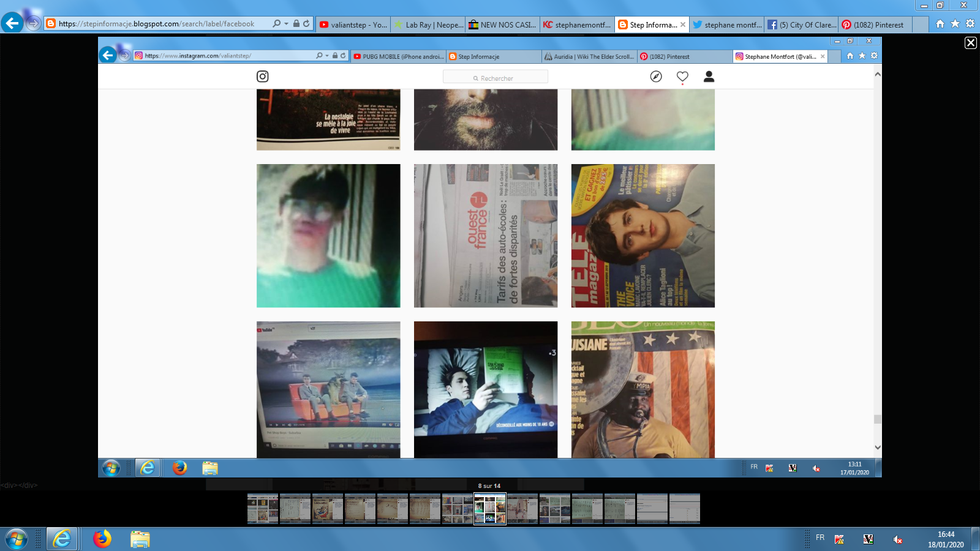This screenshot has height=551, width=980.
Task: Open the ninth thumbnail, right after the highlighted one
Action: (522, 509)
